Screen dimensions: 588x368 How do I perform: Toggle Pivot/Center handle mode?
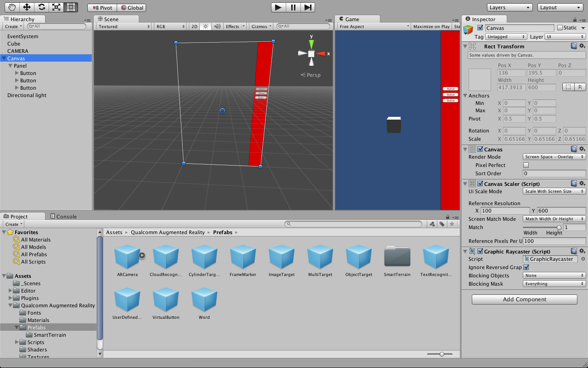tap(102, 8)
